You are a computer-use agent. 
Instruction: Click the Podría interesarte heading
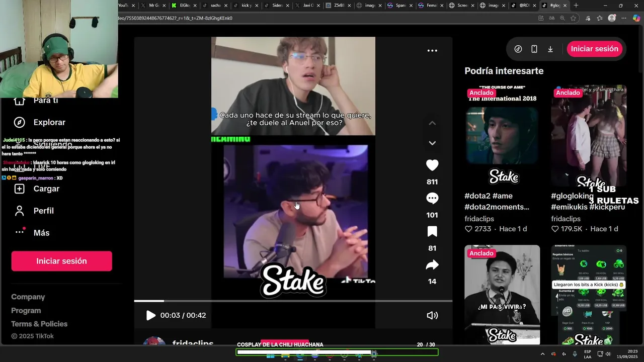pyautogui.click(x=504, y=71)
